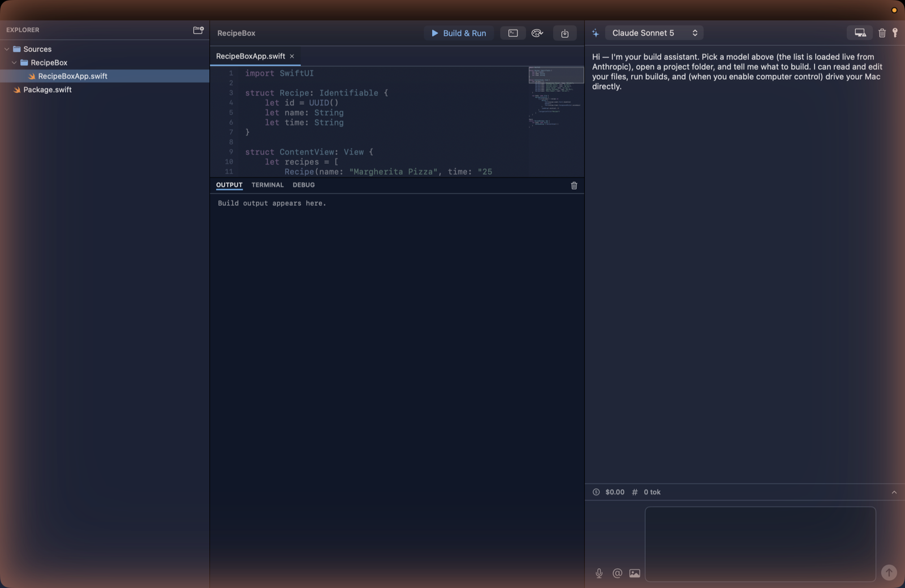Viewport: 905px width, 588px height.
Task: Click 'struct ContentView: View {' code line
Action: [309, 152]
